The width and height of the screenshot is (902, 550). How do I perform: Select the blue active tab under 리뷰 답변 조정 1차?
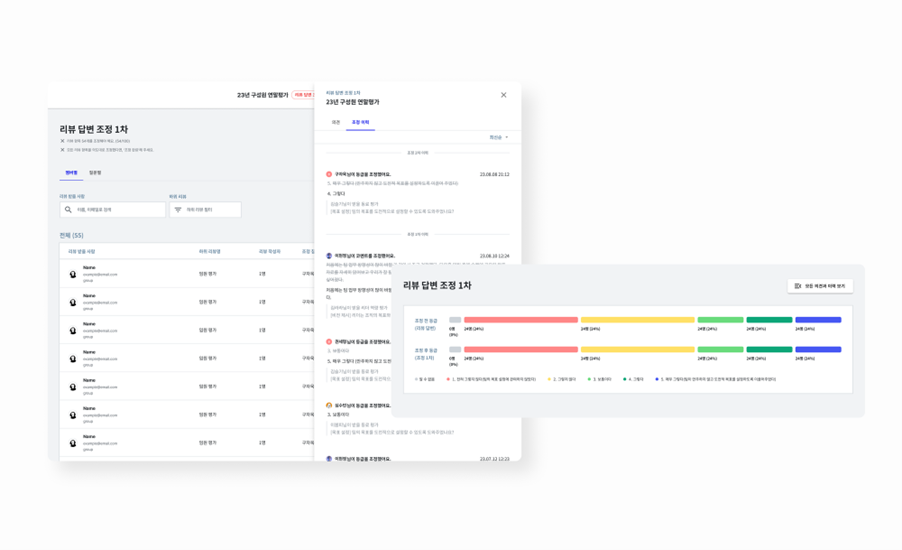pos(71,173)
